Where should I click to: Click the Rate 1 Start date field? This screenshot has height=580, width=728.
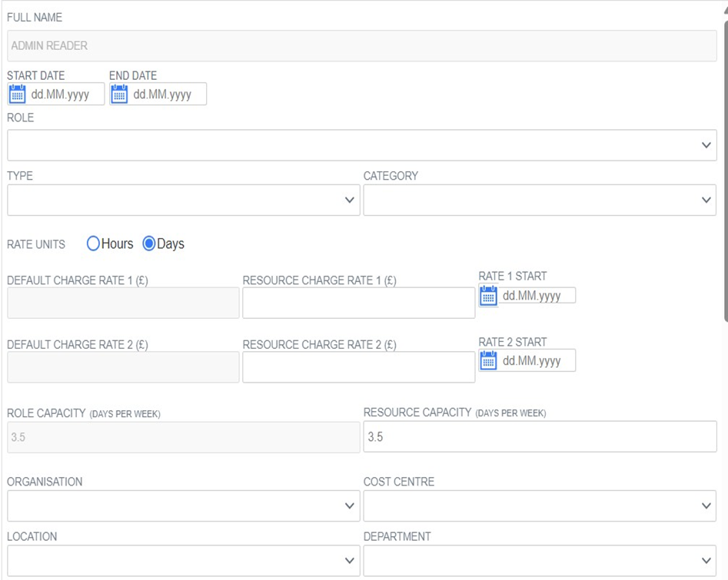[x=537, y=296]
